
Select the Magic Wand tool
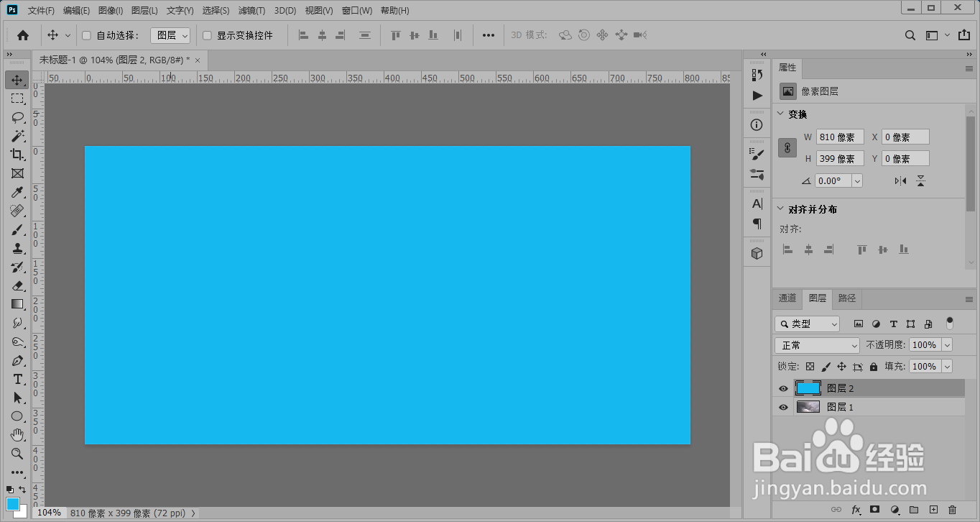[17, 136]
